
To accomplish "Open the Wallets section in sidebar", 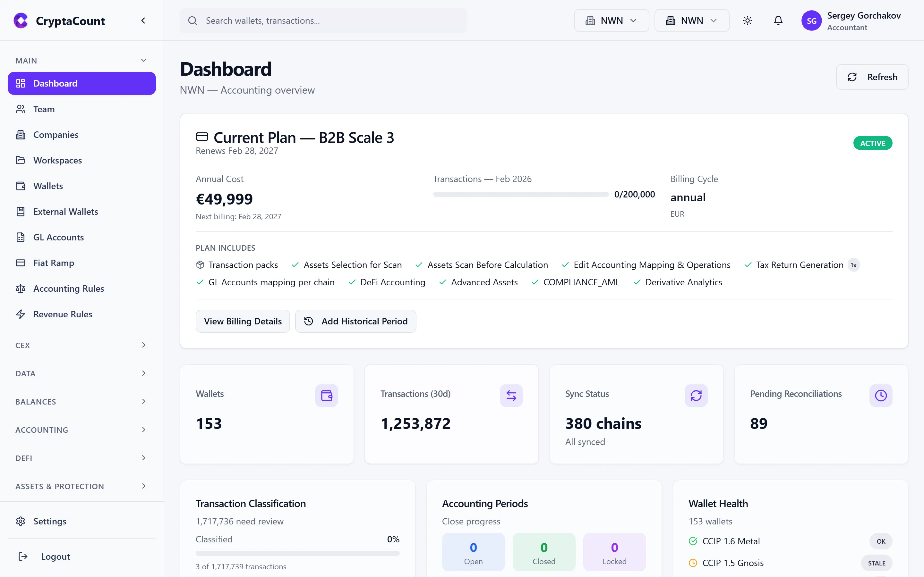I will tap(47, 186).
